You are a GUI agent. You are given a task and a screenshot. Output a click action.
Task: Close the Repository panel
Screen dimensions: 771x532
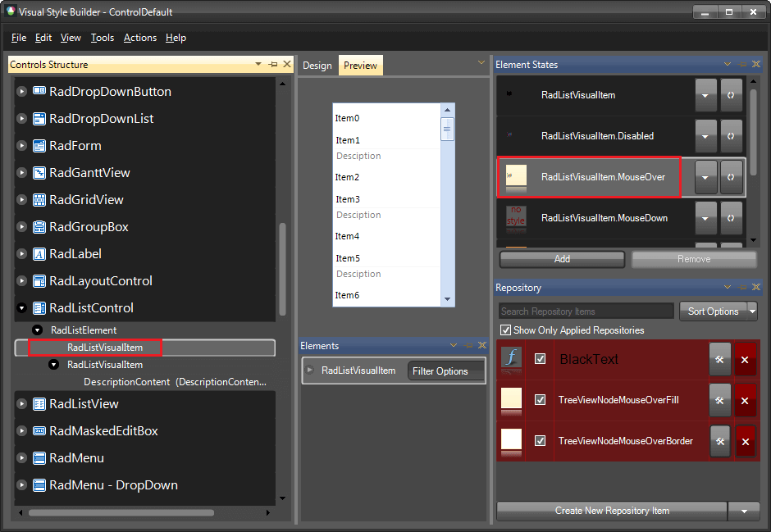coord(756,287)
